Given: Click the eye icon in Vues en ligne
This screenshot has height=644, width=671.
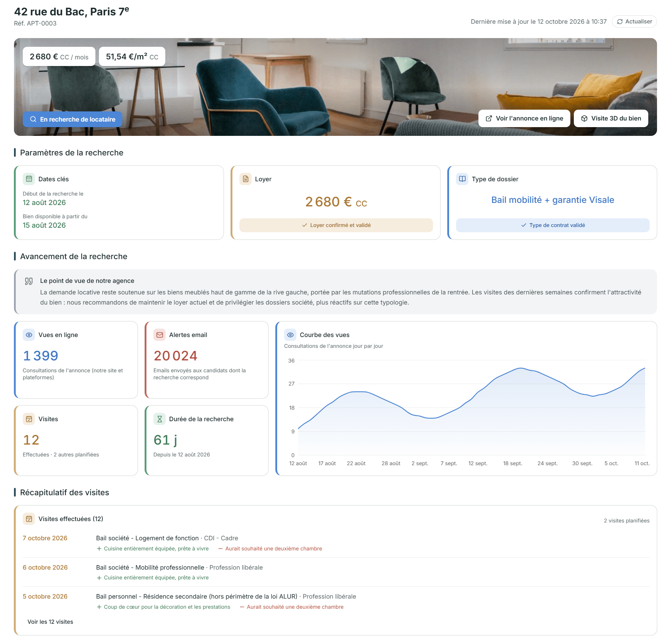Looking at the screenshot, I should (x=29, y=335).
